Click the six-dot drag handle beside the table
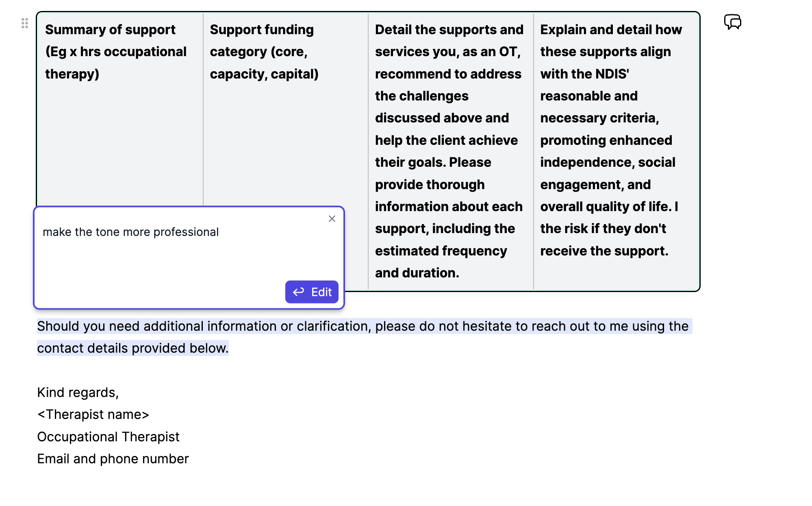Screen dimensions: 812x506 25,23
